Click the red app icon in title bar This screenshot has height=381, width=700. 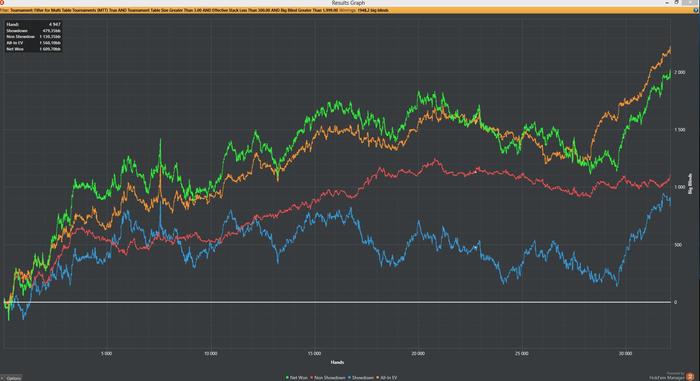(x=2, y=2)
